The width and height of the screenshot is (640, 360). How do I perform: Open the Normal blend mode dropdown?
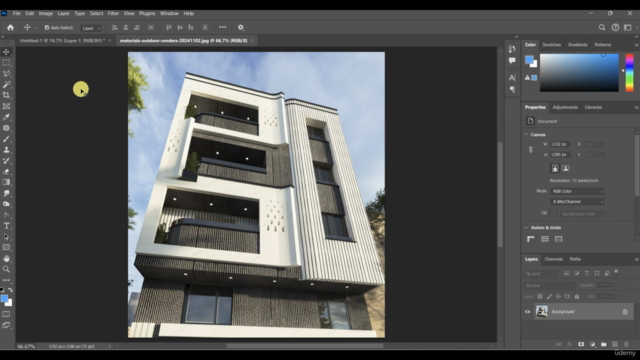549,285
